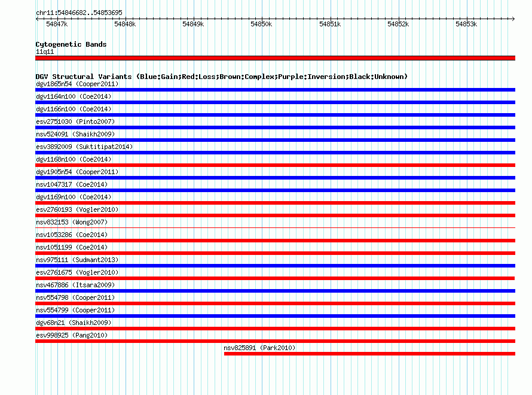Image resolution: width=532 pixels, height=395 pixels.
Task: Click the 54853k ruler tick label
Action: 466,24
